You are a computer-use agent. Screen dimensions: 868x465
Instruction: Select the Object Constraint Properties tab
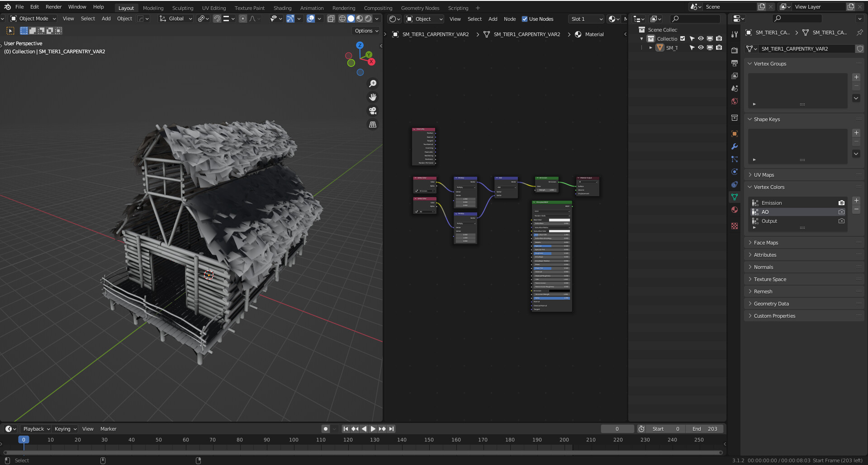[x=735, y=184]
